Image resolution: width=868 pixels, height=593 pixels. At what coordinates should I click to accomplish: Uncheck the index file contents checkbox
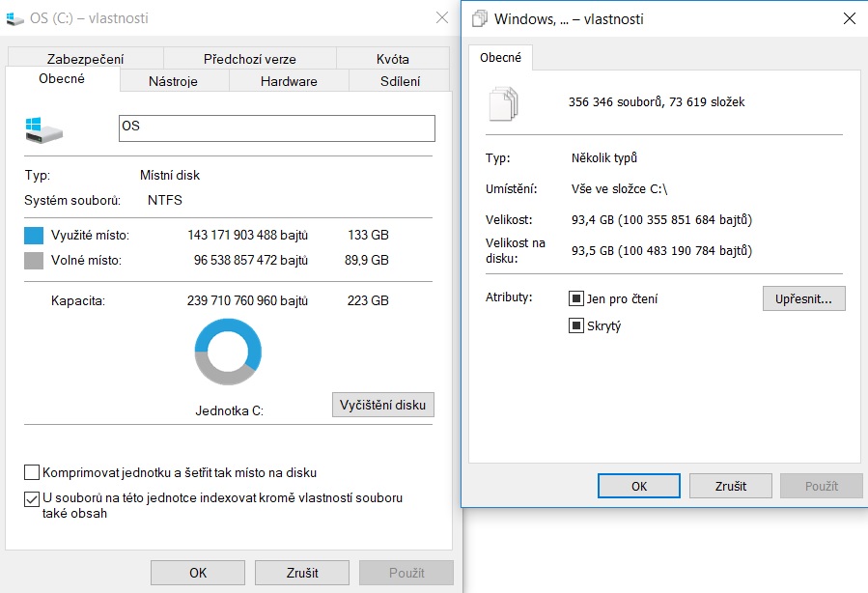[x=32, y=499]
